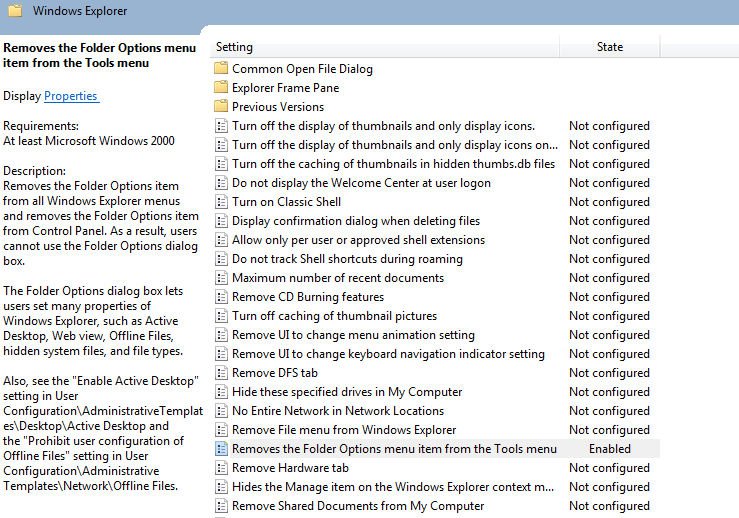This screenshot has height=518, width=739.
Task: Click icon beside Allow only per user or approved shell extensions
Action: (x=221, y=240)
